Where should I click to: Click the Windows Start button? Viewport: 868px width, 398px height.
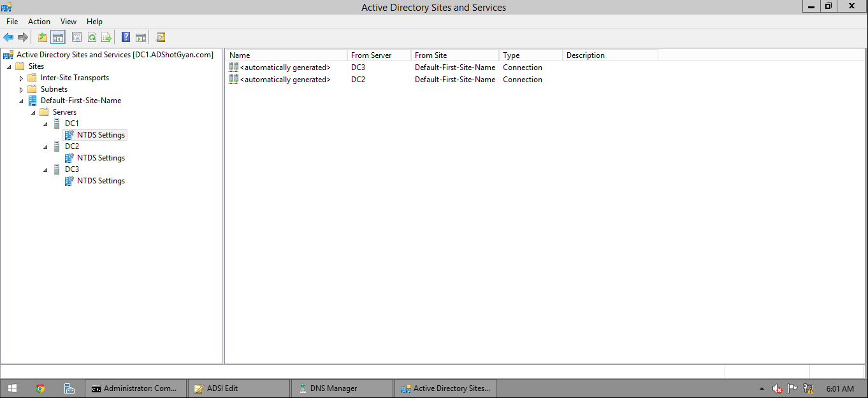[12, 388]
